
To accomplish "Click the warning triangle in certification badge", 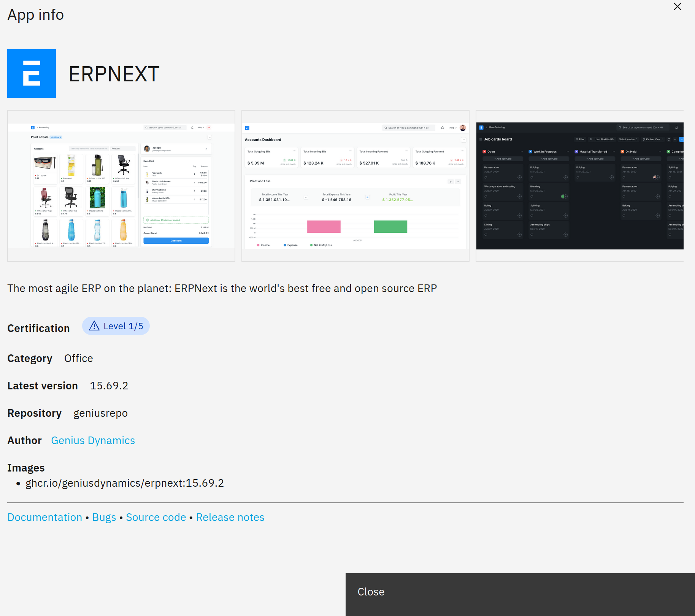I will (x=94, y=326).
